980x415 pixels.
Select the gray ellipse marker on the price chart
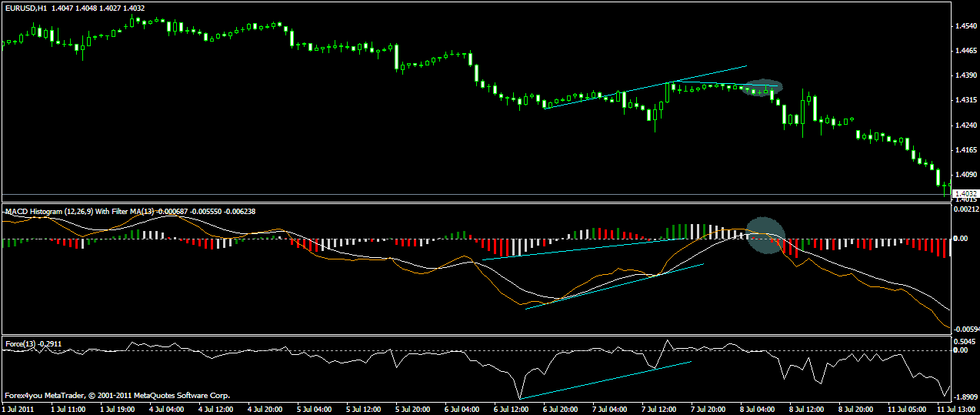coord(765,88)
